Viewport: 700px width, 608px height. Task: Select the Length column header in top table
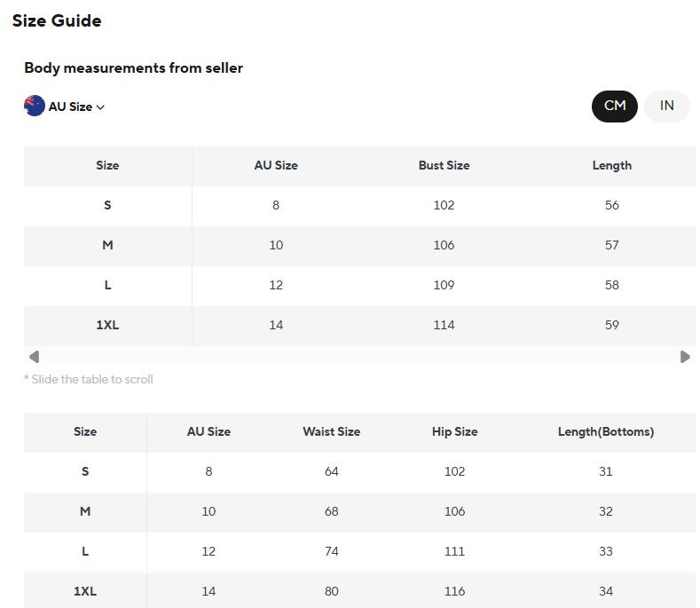[x=611, y=166]
